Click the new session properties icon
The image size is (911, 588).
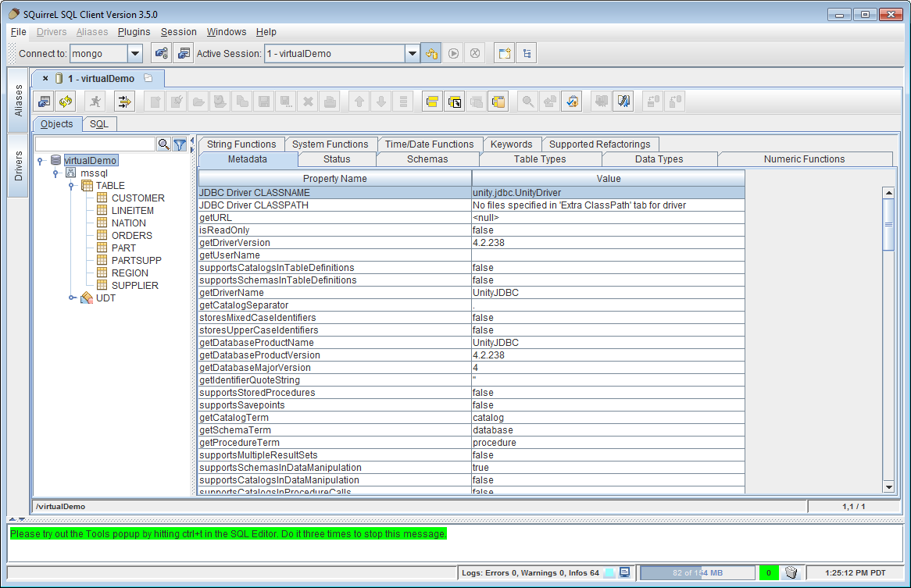coord(184,54)
